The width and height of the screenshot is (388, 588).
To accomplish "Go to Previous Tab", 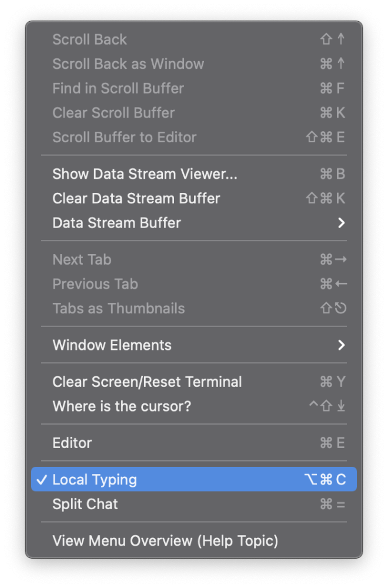I will point(95,285).
